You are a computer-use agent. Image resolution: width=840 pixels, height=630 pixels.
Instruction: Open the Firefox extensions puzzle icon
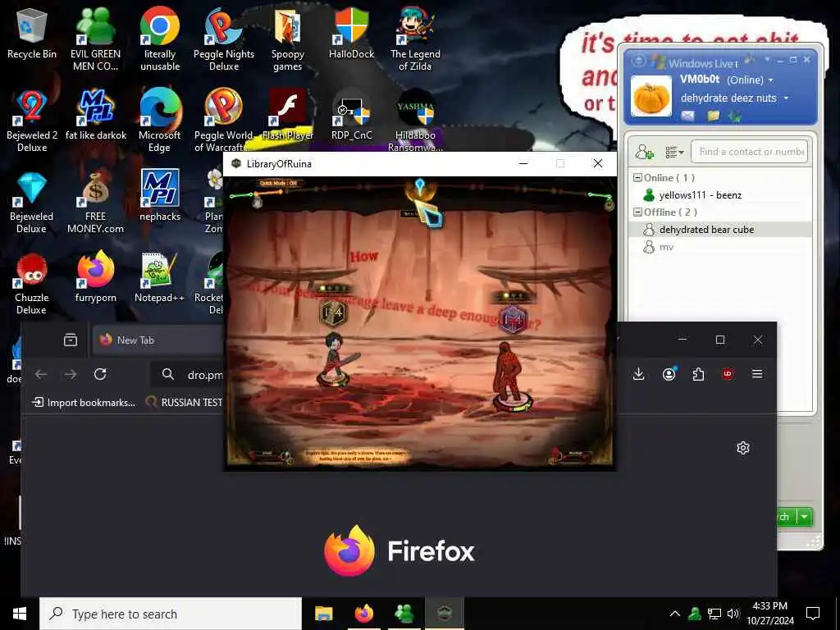coord(698,374)
